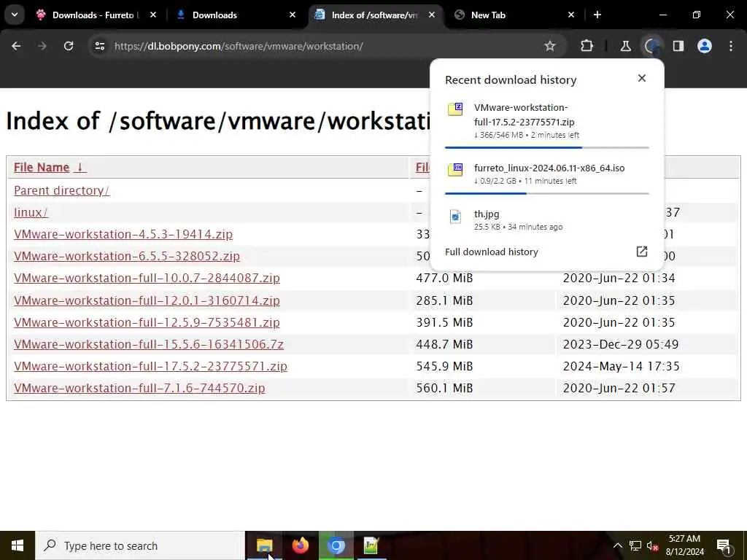The image size is (747, 560).
Task: Click the VMware zip file icon in downloads
Action: (x=455, y=109)
